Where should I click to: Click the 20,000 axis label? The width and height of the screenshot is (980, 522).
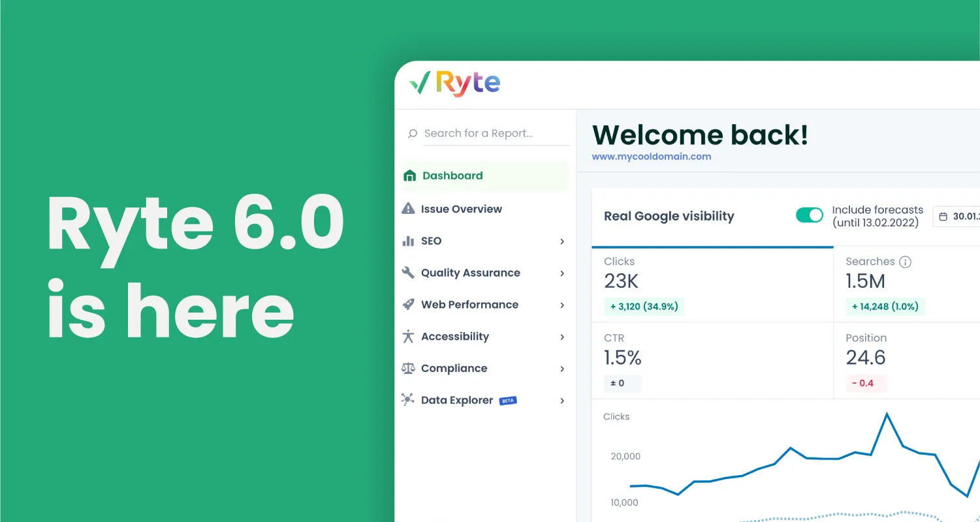tap(625, 456)
